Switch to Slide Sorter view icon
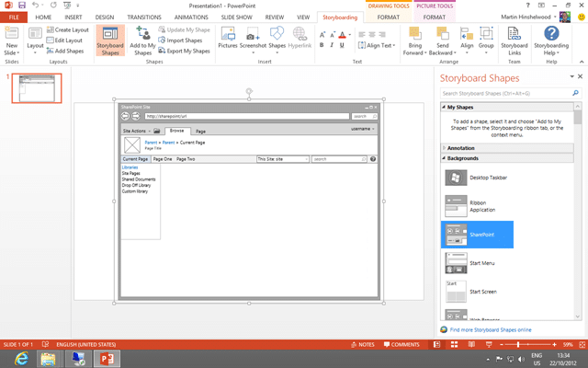Image resolution: width=588 pixels, height=368 pixels. click(454, 344)
